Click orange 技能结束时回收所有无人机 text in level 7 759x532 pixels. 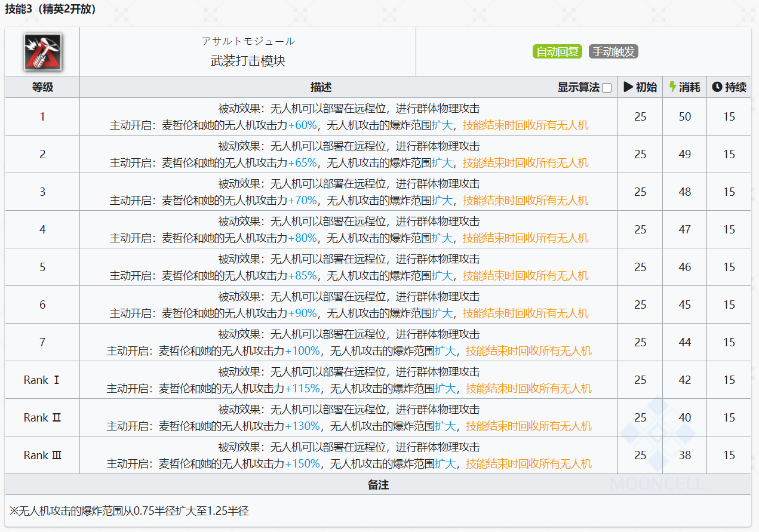[x=528, y=351]
